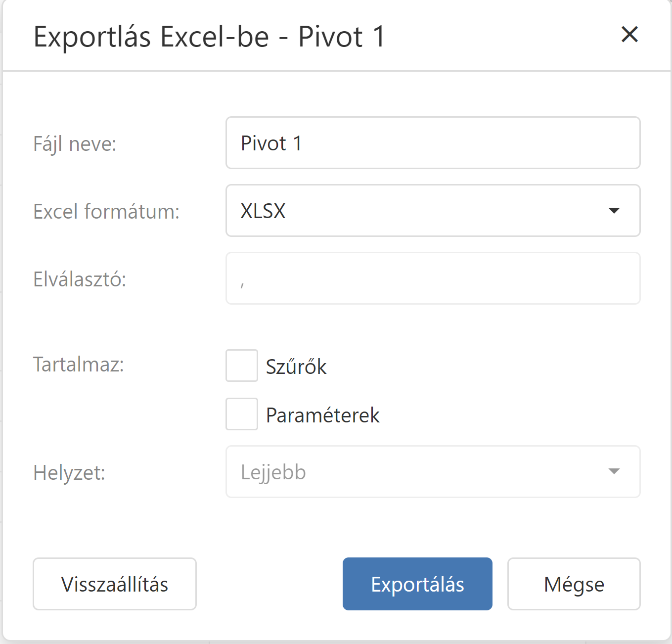Click the Paraméterek label text
The width and height of the screenshot is (672, 644).
click(322, 415)
